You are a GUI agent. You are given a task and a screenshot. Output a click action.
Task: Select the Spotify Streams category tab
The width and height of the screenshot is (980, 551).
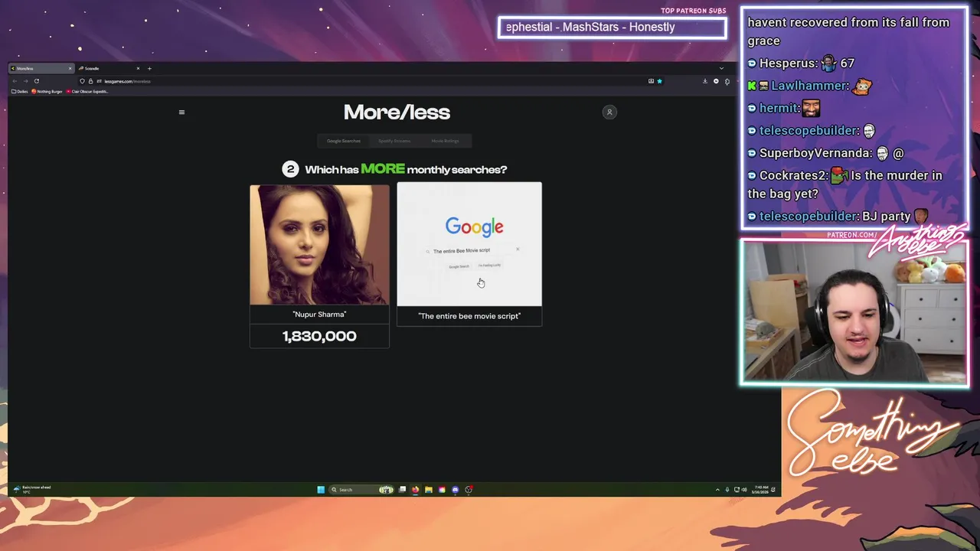394,141
